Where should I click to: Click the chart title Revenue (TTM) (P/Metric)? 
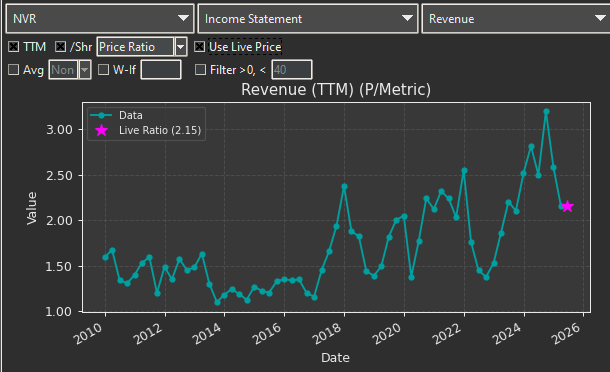336,90
